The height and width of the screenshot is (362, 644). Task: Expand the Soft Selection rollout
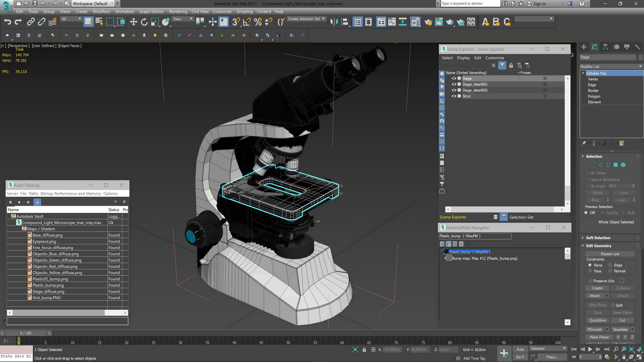(x=583, y=238)
